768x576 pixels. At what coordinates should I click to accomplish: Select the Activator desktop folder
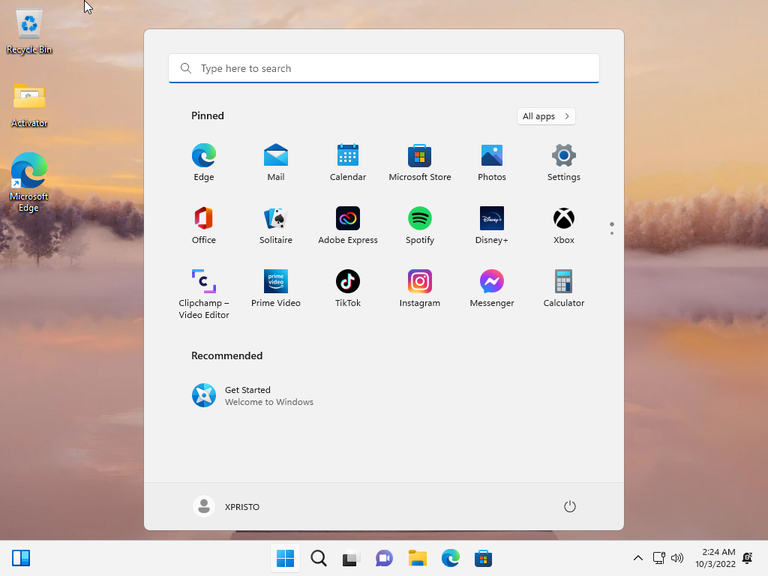[x=29, y=105]
